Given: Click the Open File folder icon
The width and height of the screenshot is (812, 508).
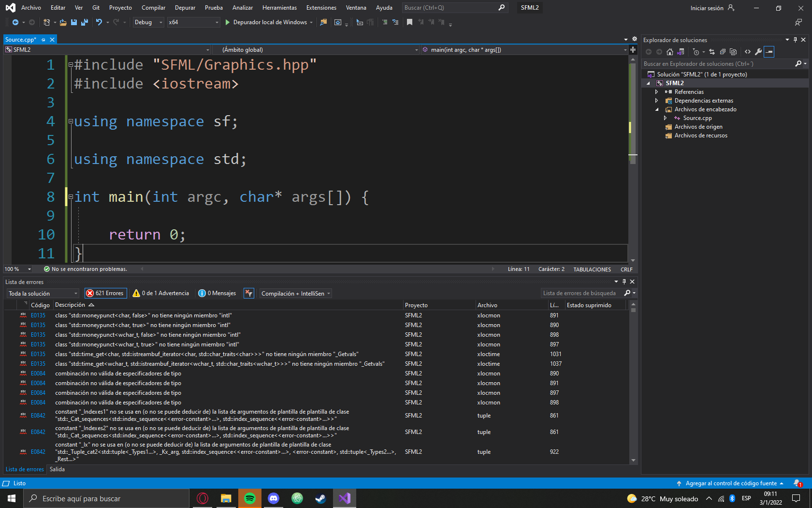Looking at the screenshot, I should (63, 22).
